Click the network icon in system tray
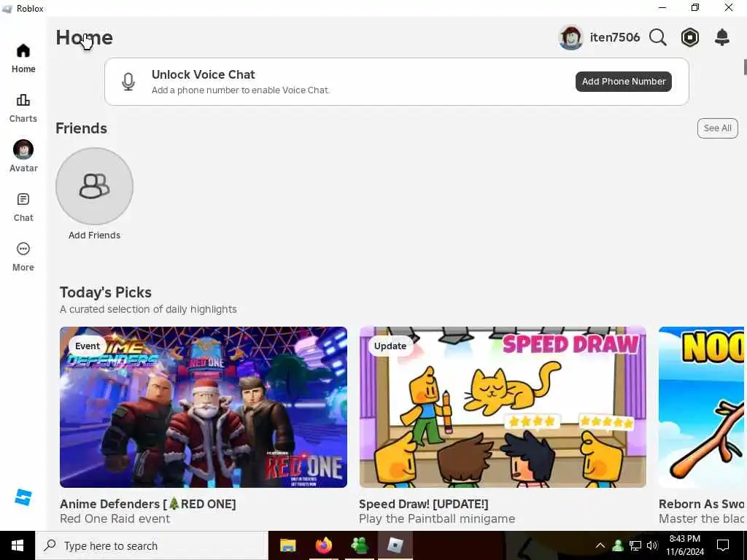747x560 pixels. 635,545
